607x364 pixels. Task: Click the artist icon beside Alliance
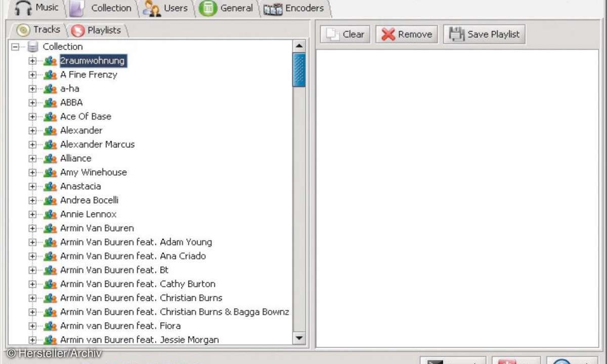pyautogui.click(x=50, y=159)
